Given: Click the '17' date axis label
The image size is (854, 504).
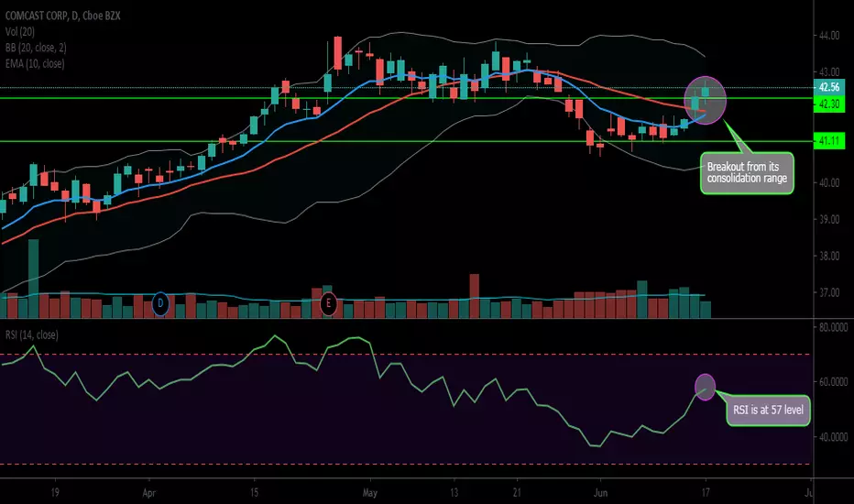Looking at the screenshot, I should 706,493.
